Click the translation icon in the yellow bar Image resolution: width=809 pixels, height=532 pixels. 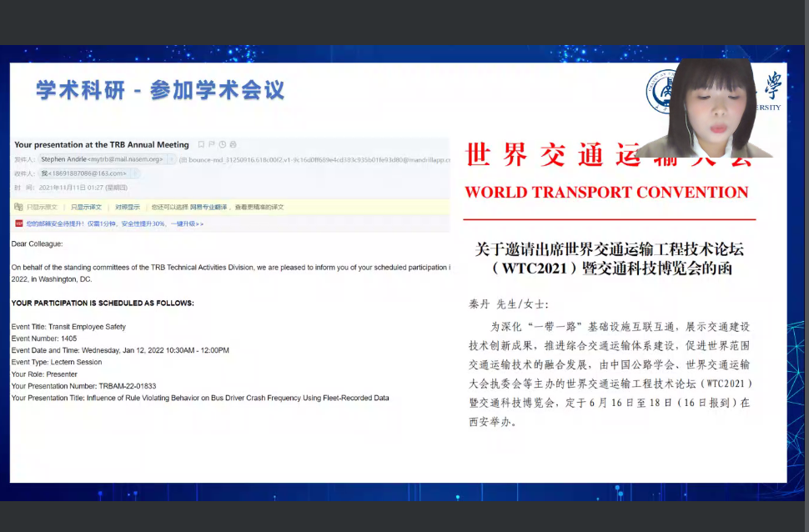[18, 207]
